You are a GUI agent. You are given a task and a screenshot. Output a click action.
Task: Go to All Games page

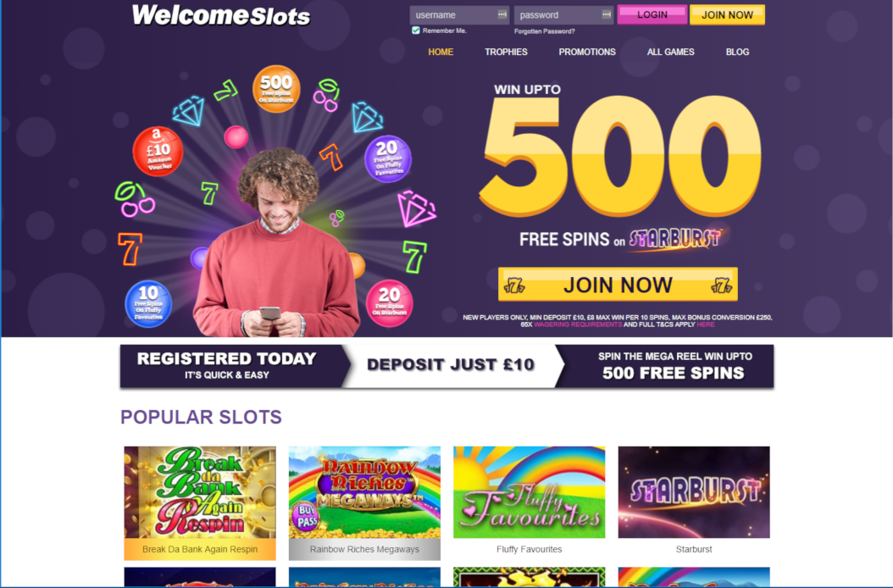click(x=670, y=52)
